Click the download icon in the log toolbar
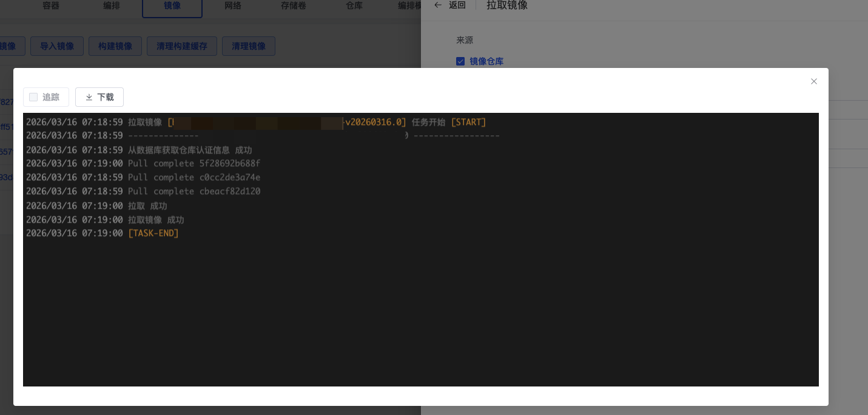Screen dimensions: 868x415 [x=89, y=97]
